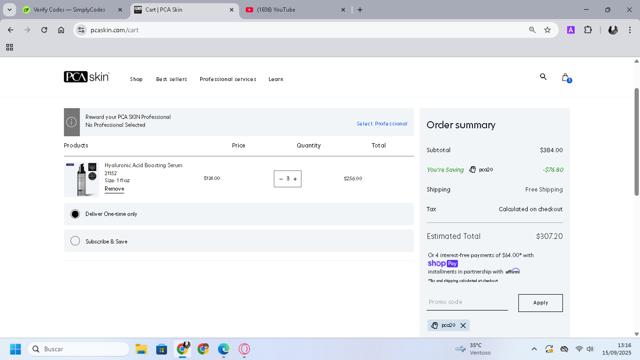Image resolution: width=640 pixels, height=360 pixels.
Task: Open Windows Start menu
Action: point(15,349)
